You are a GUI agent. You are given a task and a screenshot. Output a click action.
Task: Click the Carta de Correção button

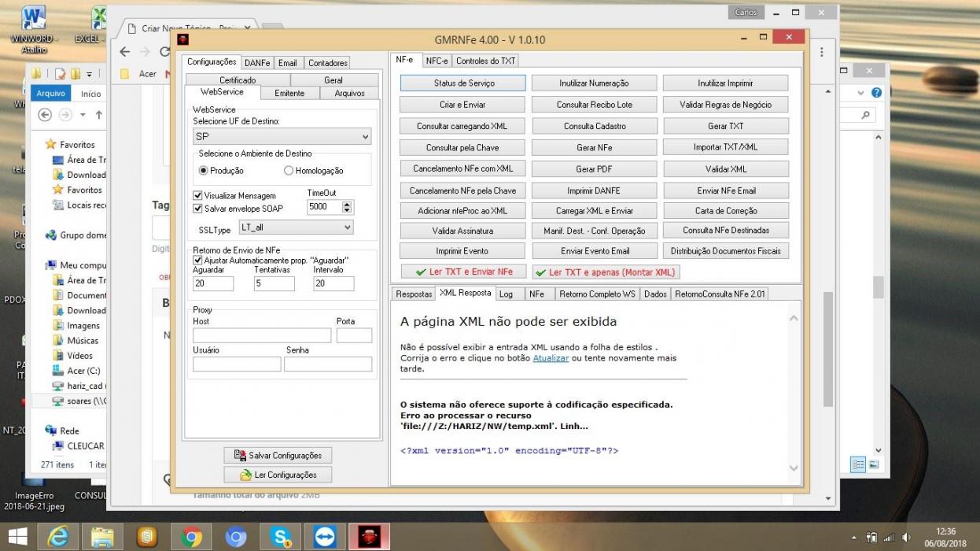coord(726,210)
